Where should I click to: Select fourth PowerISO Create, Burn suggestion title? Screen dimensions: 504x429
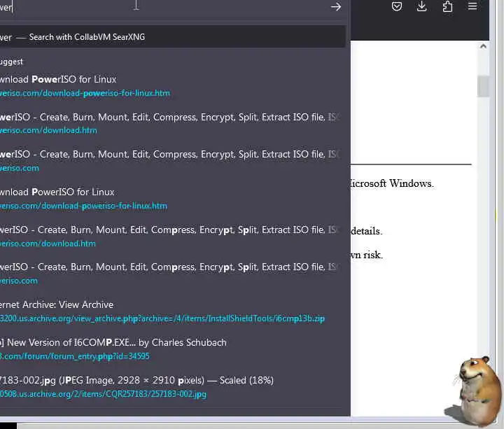pyautogui.click(x=170, y=267)
